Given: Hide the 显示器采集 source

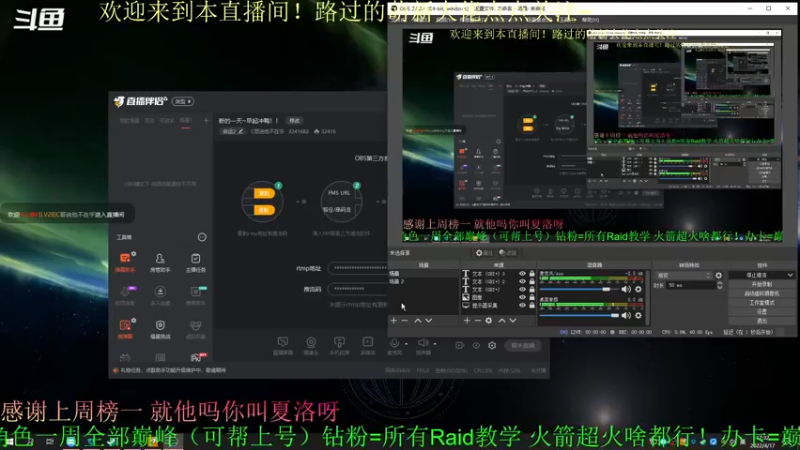Looking at the screenshot, I should (522, 305).
